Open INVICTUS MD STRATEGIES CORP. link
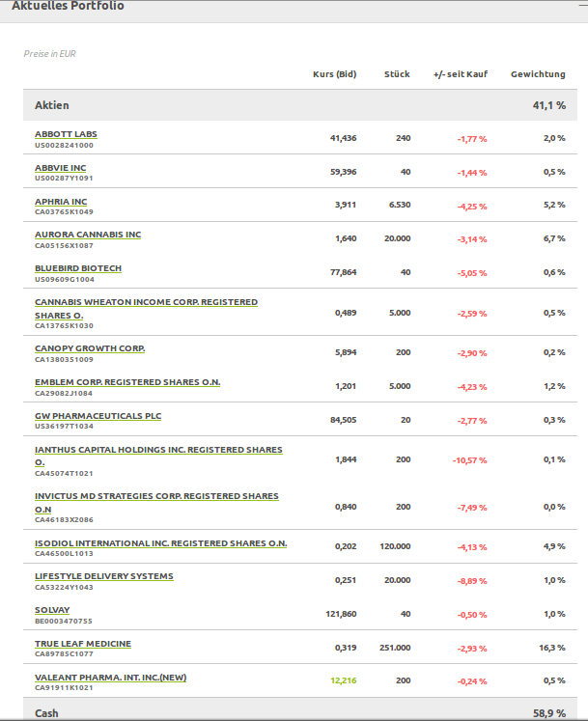588x721 pixels. pyautogui.click(x=156, y=496)
